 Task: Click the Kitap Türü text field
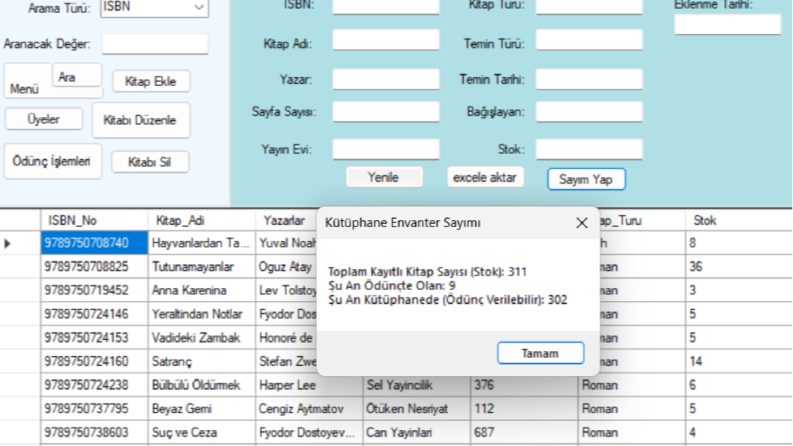pyautogui.click(x=589, y=7)
